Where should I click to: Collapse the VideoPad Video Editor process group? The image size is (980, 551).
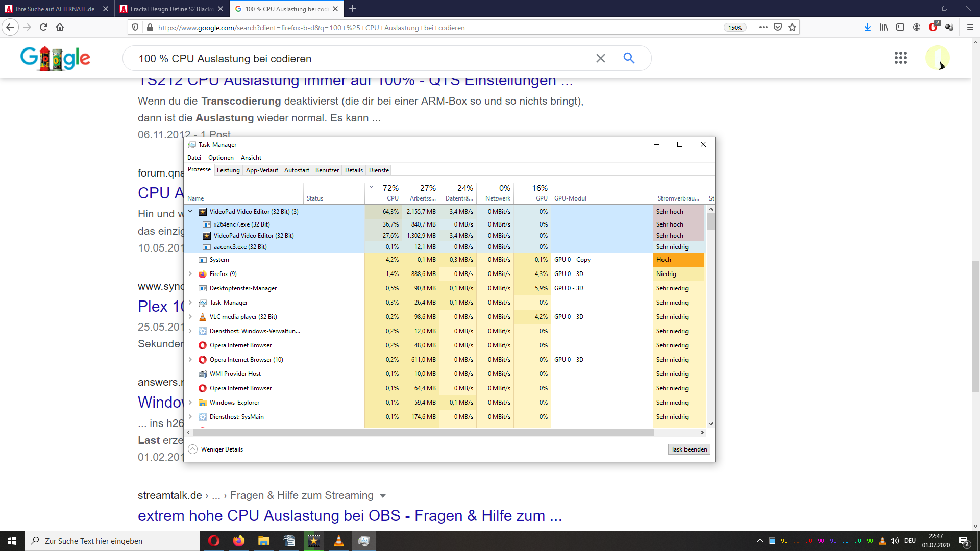click(190, 211)
